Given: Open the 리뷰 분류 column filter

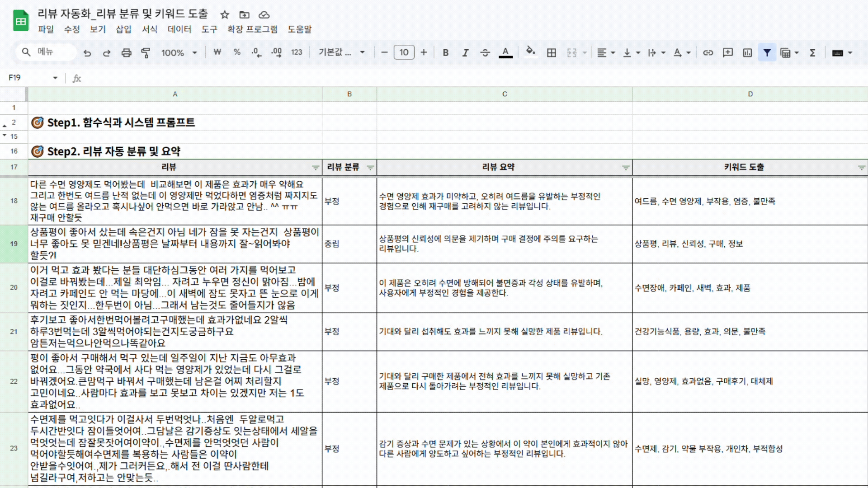Looking at the screenshot, I should [x=370, y=168].
